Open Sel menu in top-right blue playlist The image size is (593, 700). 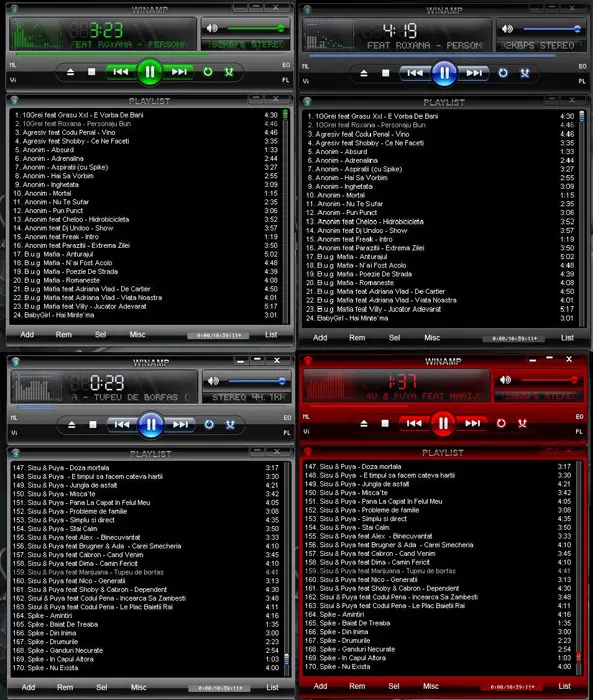[394, 338]
